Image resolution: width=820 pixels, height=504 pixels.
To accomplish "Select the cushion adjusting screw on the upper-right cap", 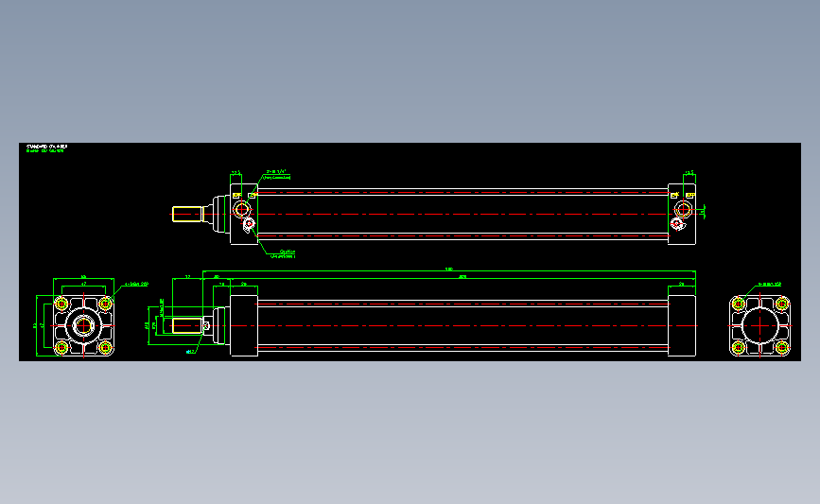I will tap(678, 224).
